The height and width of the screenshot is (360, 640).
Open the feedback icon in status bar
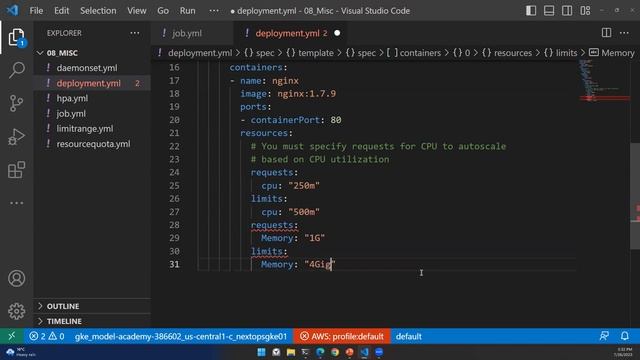[604, 336]
